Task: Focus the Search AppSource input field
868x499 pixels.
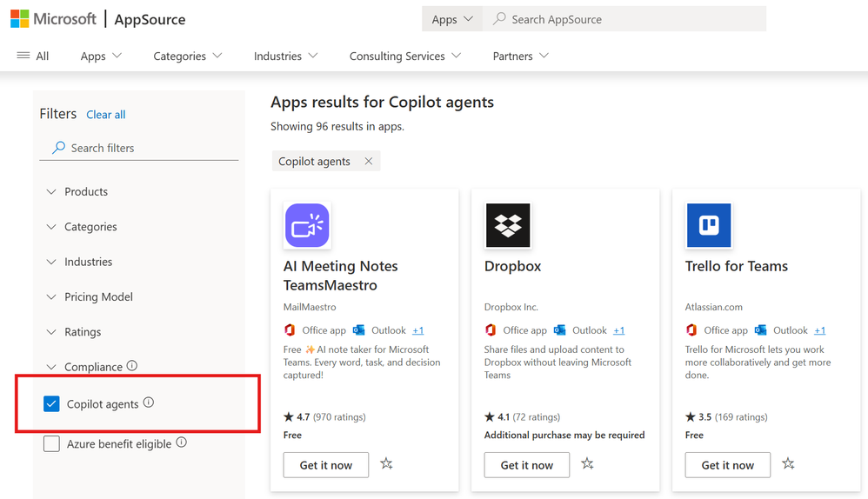Action: (624, 19)
